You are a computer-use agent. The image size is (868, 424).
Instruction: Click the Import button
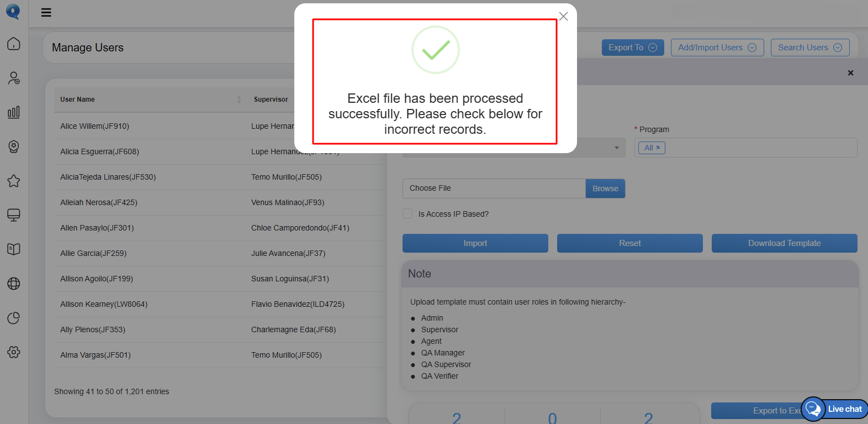coord(475,243)
